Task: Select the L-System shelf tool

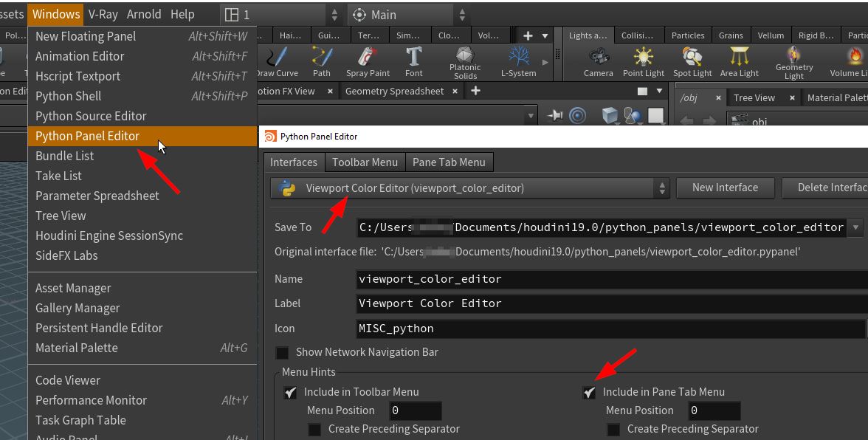Action: coord(519,61)
